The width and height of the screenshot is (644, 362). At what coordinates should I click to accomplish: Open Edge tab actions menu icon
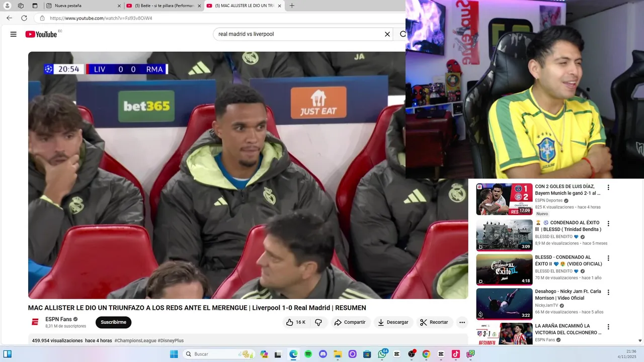[35, 6]
